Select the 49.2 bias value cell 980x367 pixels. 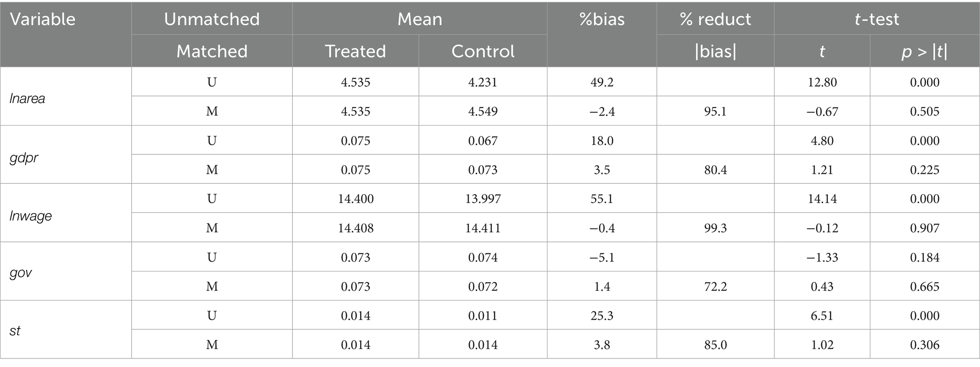coord(602,82)
